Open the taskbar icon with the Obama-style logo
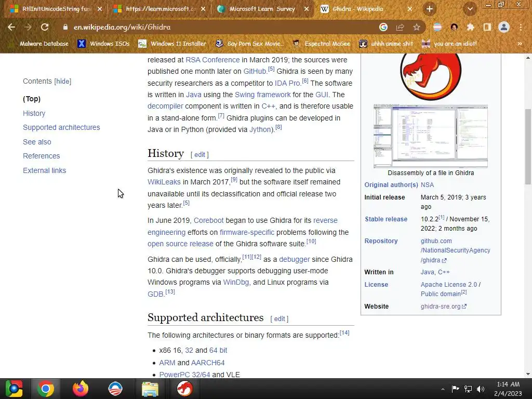The height and width of the screenshot is (399, 532). click(x=115, y=389)
